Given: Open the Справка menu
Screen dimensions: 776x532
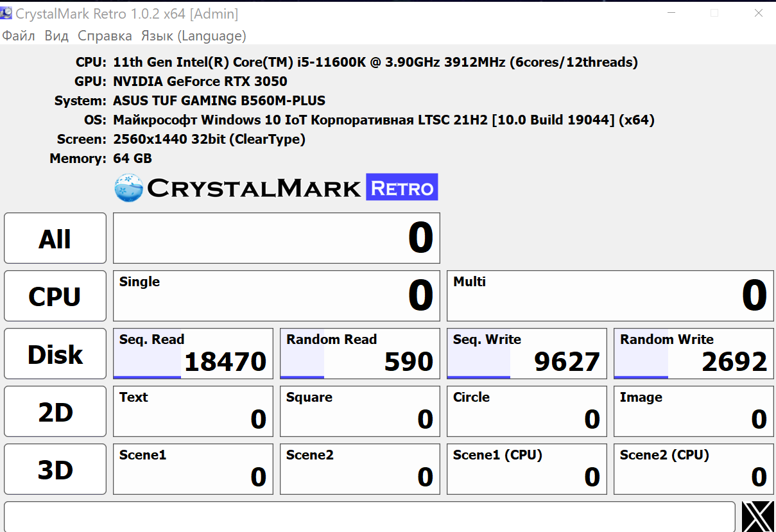Looking at the screenshot, I should coord(105,36).
